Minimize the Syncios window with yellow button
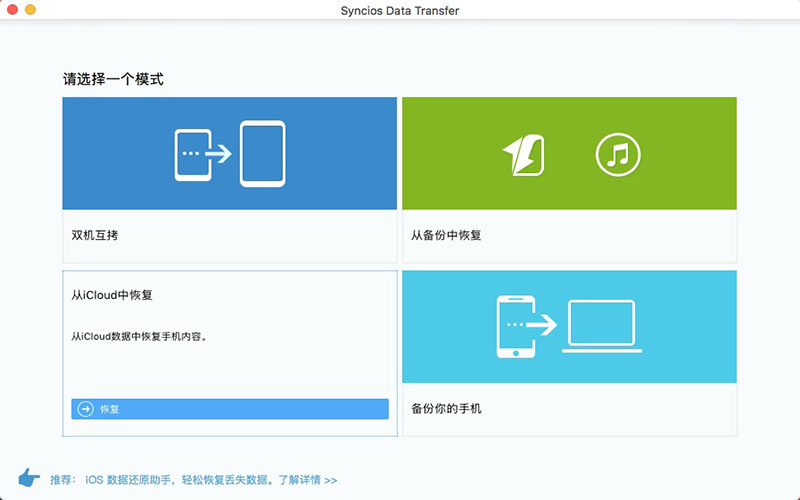 point(31,10)
